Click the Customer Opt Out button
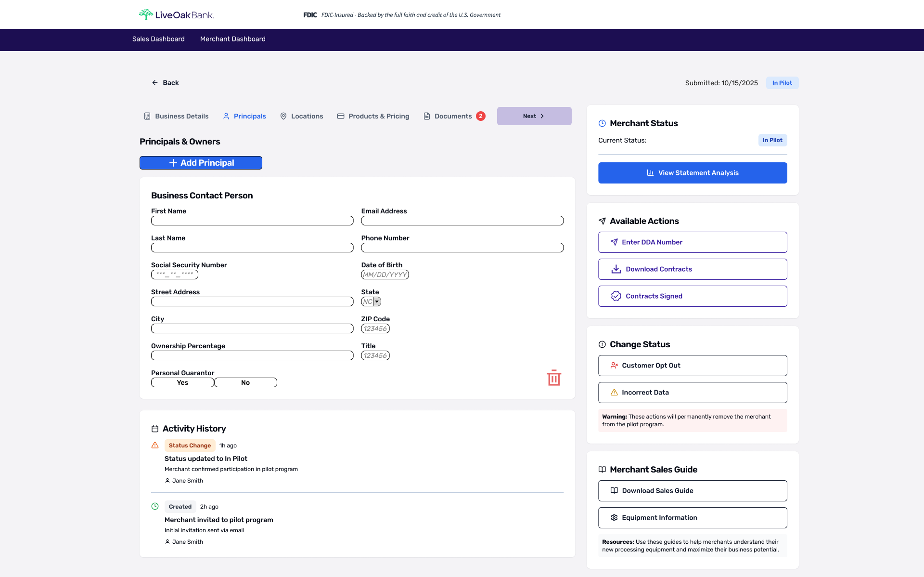 click(693, 366)
